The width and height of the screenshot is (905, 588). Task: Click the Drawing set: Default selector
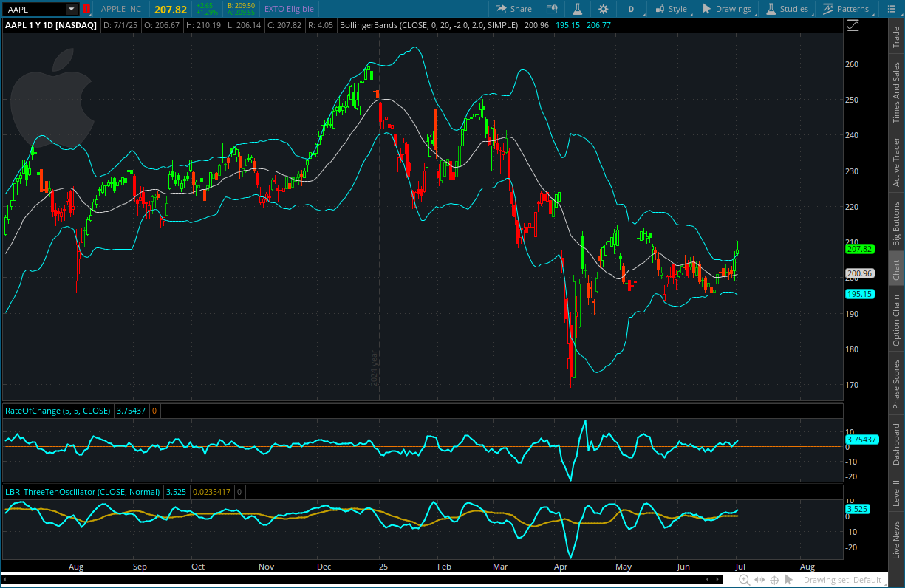[x=842, y=580]
